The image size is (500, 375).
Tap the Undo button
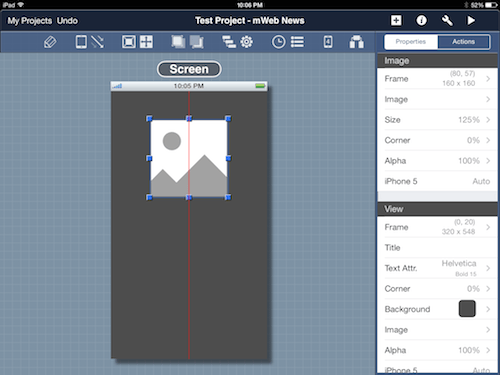tap(67, 21)
